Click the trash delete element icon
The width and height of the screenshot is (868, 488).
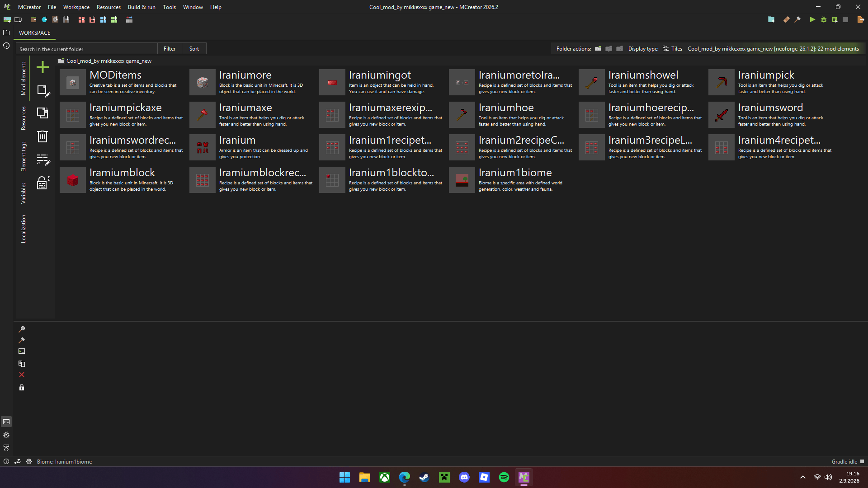tap(42, 136)
